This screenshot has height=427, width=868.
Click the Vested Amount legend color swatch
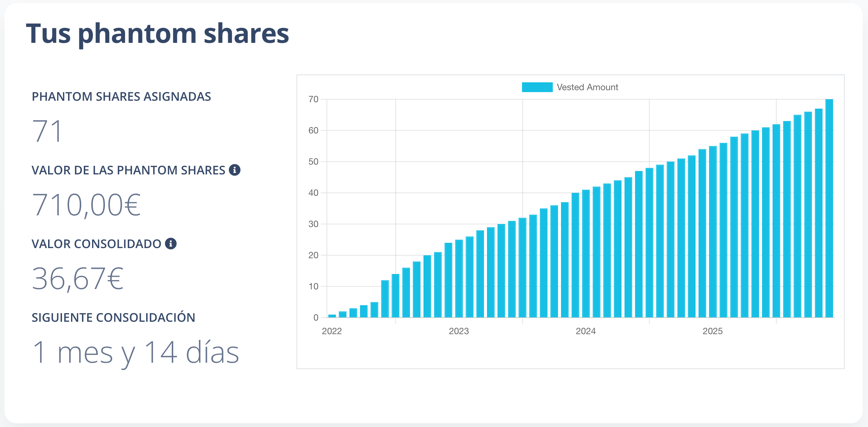(x=537, y=87)
